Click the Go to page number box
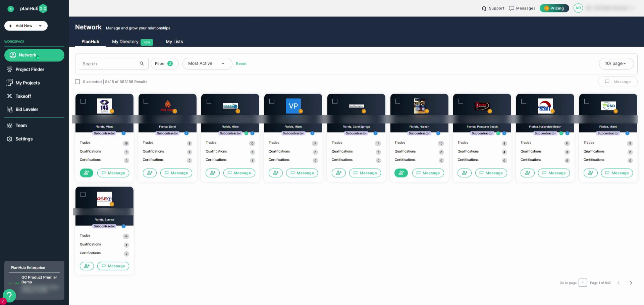The image size is (644, 305). coord(583,283)
